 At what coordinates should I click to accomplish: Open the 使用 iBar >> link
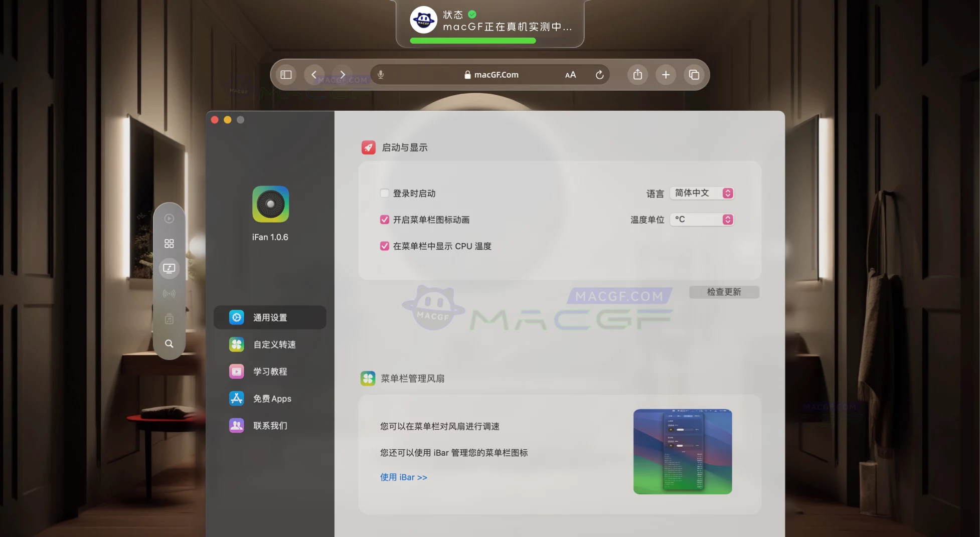point(403,477)
